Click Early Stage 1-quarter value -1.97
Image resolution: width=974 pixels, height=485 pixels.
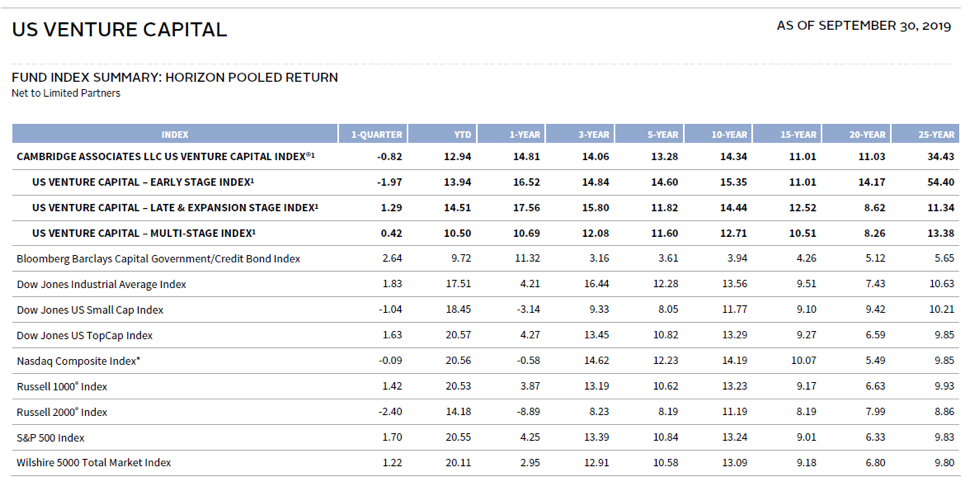pos(389,182)
